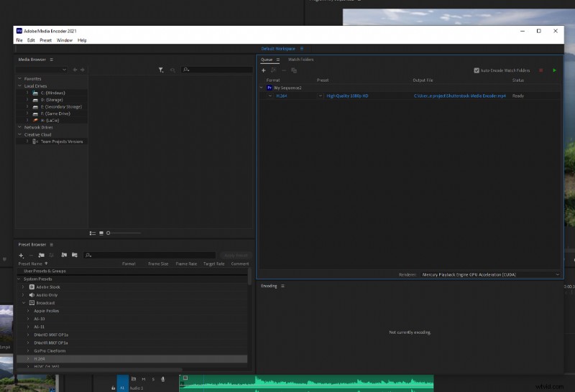Select the C: (Windows) drive
This screenshot has height=392, width=575.
52,93
